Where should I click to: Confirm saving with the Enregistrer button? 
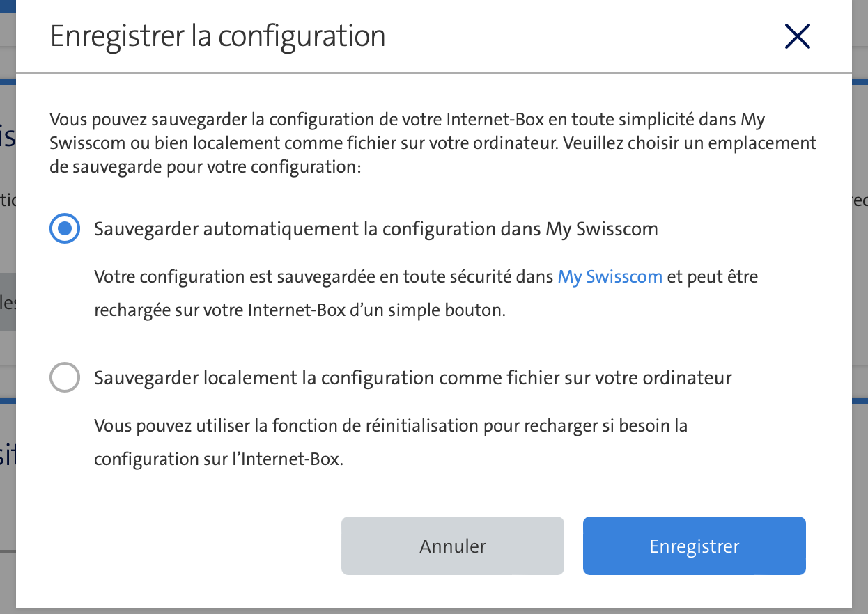pyautogui.click(x=694, y=546)
